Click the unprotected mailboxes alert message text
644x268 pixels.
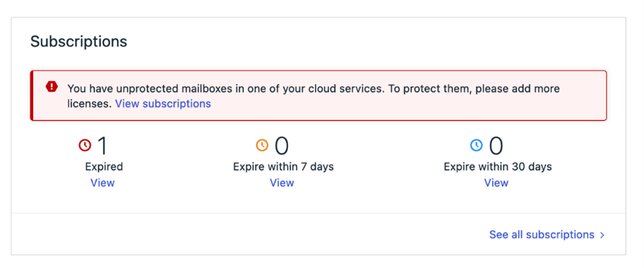313,96
